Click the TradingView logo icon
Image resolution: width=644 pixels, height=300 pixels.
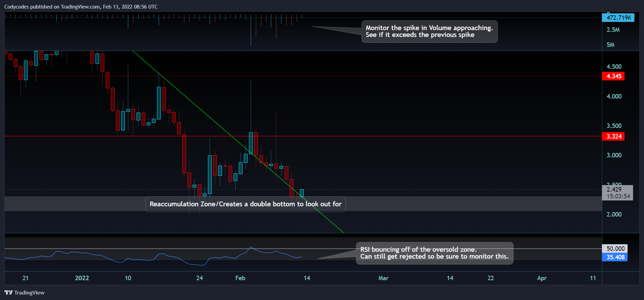tap(9, 292)
